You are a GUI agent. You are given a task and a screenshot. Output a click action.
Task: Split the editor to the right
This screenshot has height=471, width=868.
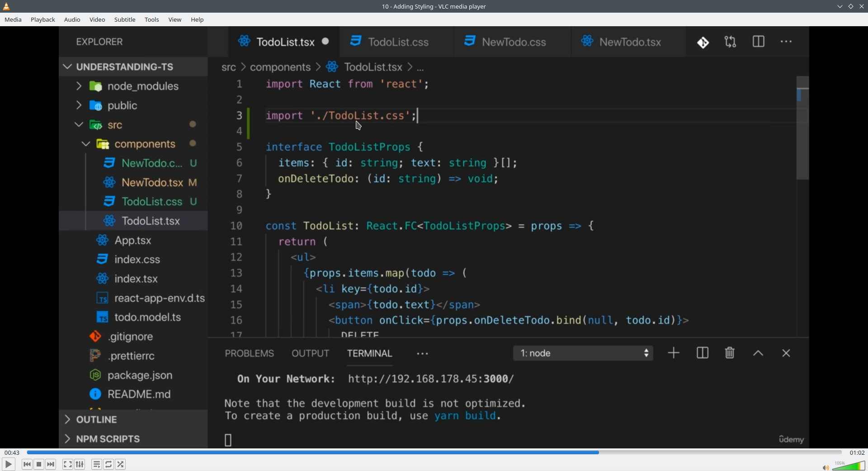pyautogui.click(x=759, y=42)
